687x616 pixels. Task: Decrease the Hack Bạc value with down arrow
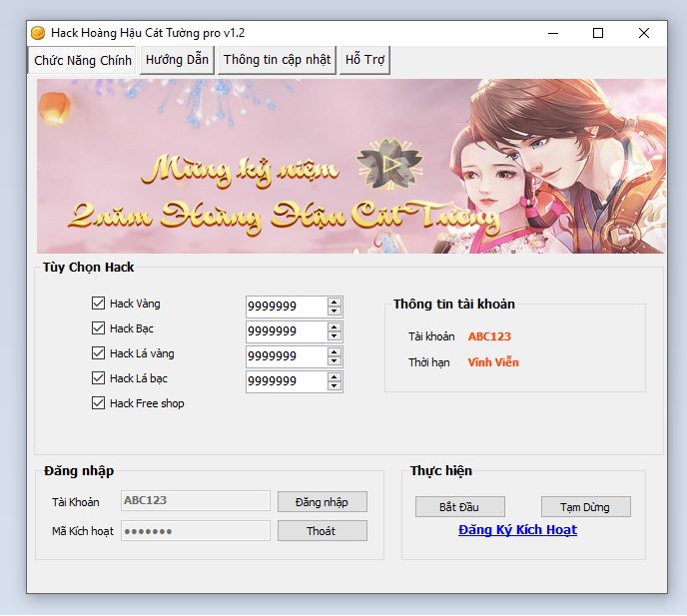coord(334,336)
